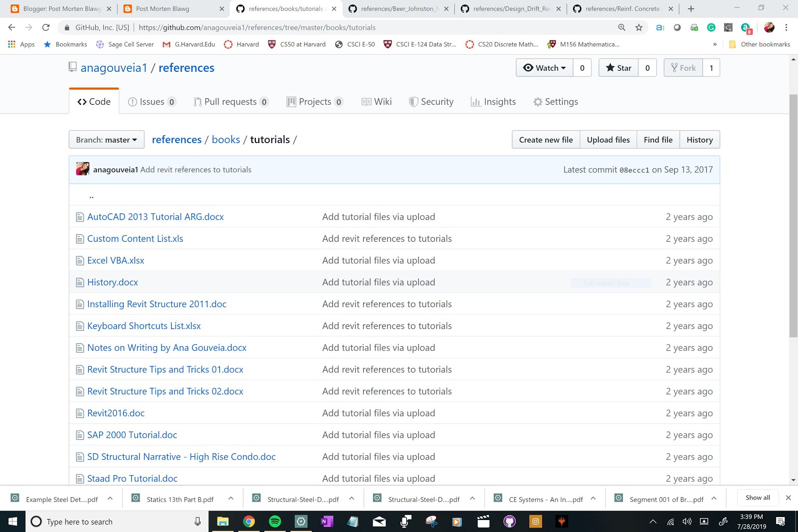798x532 pixels.
Task: Reload the page with refresh icon
Action: [x=46, y=27]
